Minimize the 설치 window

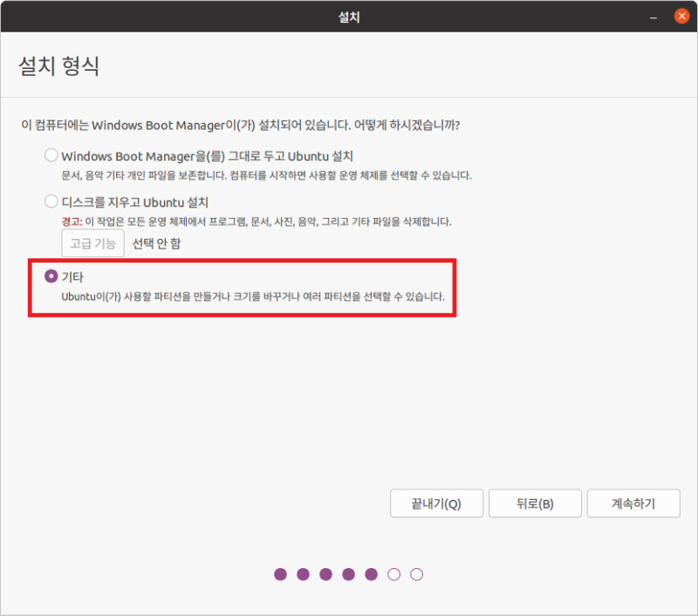pyautogui.click(x=653, y=17)
